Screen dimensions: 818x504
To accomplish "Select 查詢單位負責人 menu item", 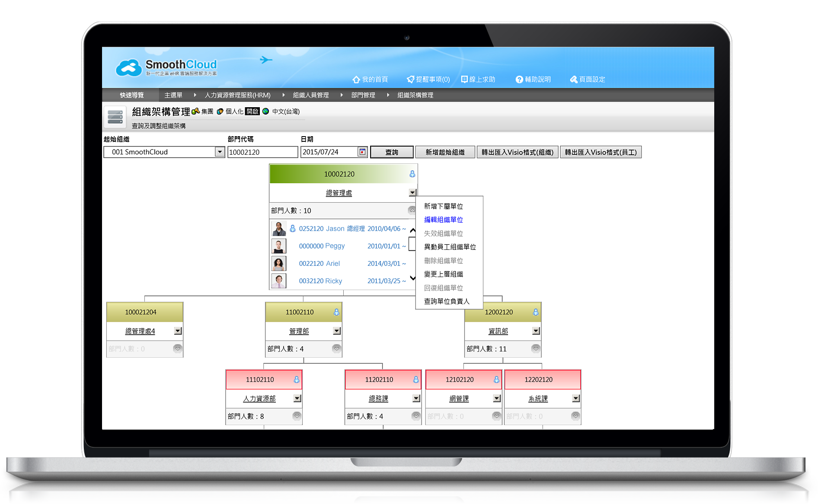I will 447,301.
